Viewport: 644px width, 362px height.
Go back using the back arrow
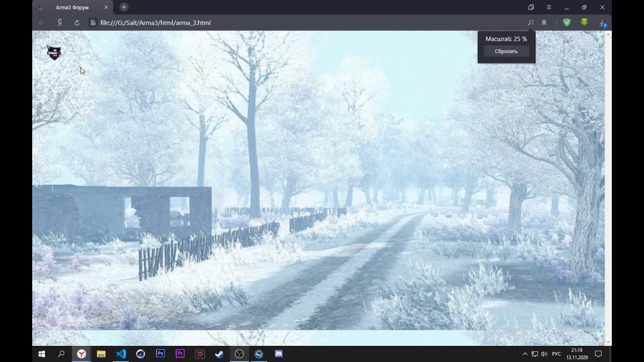click(42, 23)
